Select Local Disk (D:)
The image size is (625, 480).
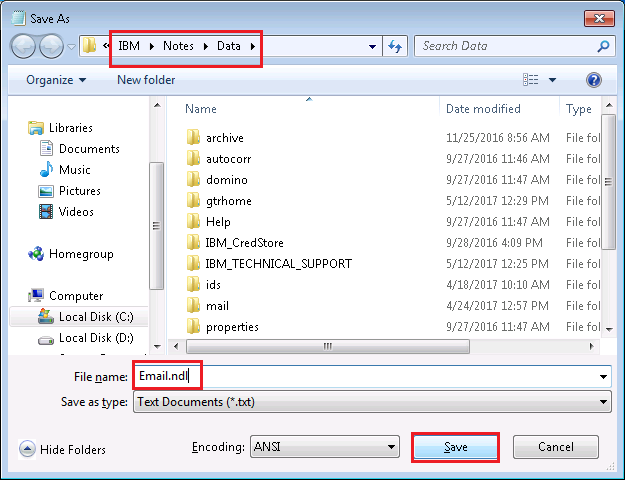point(86,338)
